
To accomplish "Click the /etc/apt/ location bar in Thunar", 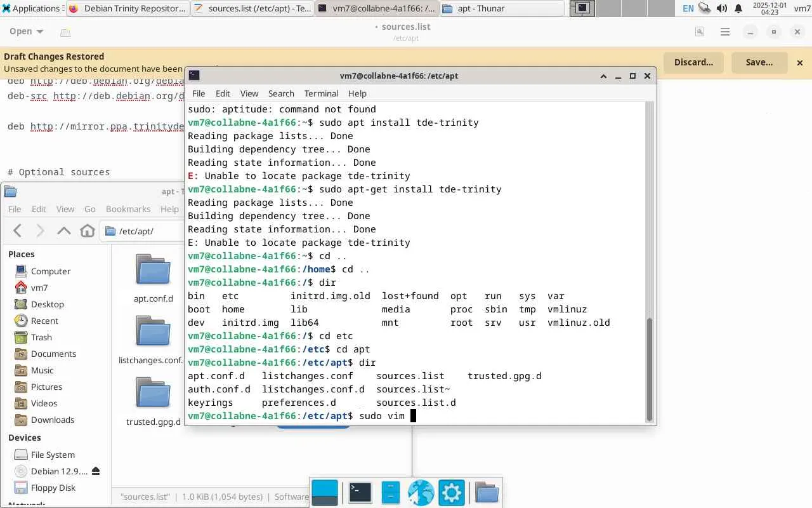I will click(141, 231).
